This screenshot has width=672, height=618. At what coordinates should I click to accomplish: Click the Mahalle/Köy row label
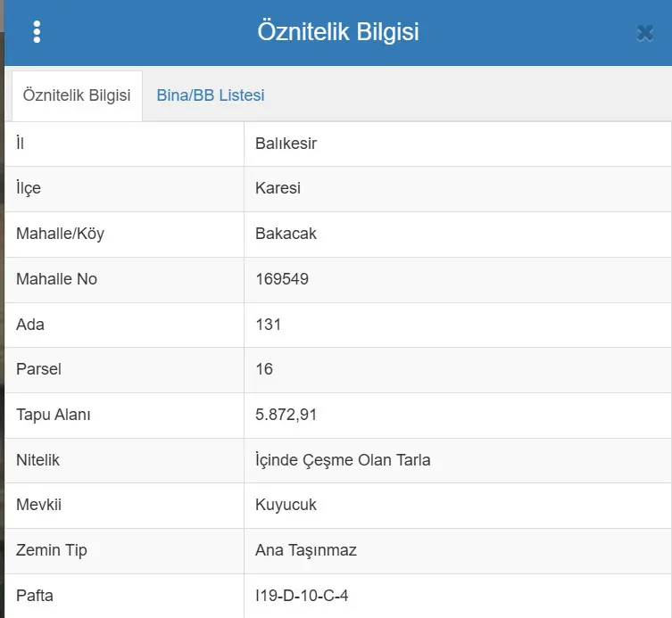point(60,234)
